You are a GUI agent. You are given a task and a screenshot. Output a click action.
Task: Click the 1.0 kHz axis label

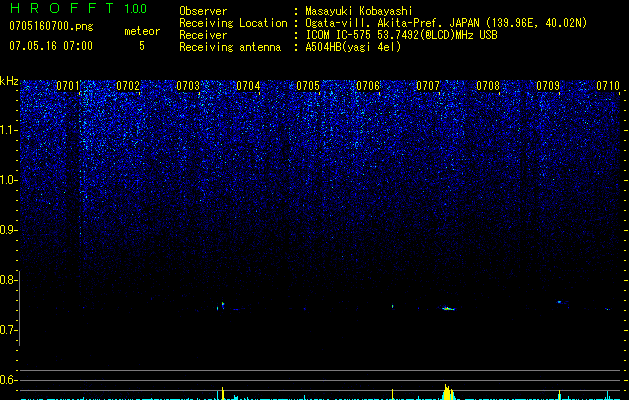(9, 180)
